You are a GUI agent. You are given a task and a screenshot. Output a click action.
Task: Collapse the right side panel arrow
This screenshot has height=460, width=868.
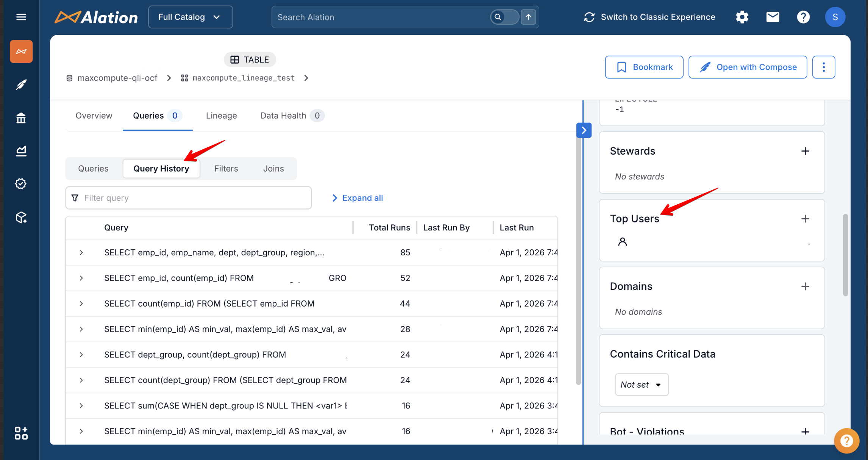click(x=584, y=130)
